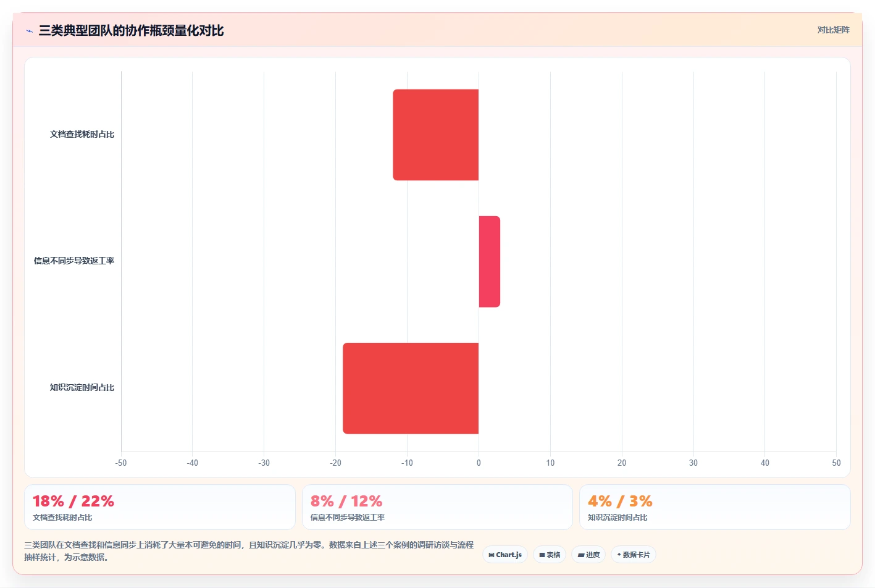
Task: Click x-axis tick label -50
Action: click(x=121, y=463)
